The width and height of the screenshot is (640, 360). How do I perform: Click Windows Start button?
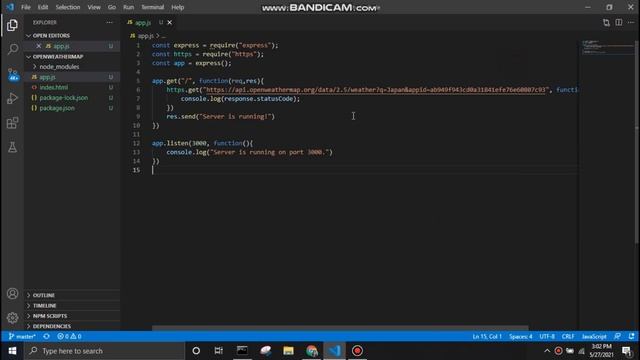[x=12, y=351]
